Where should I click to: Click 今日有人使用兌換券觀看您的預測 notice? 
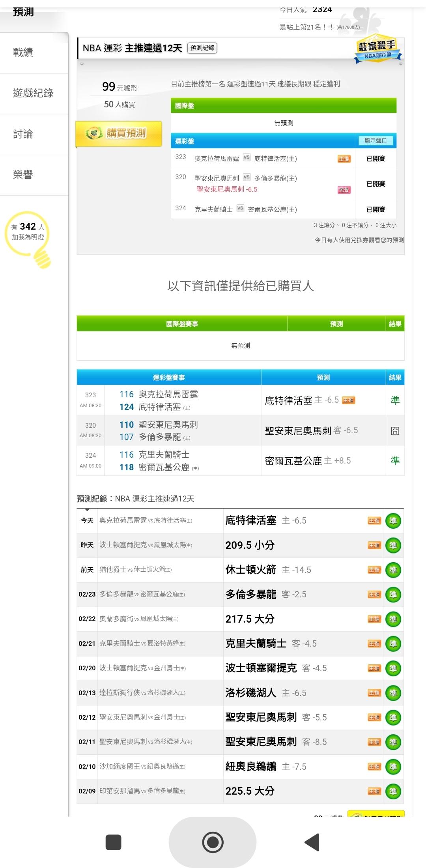pyautogui.click(x=359, y=240)
